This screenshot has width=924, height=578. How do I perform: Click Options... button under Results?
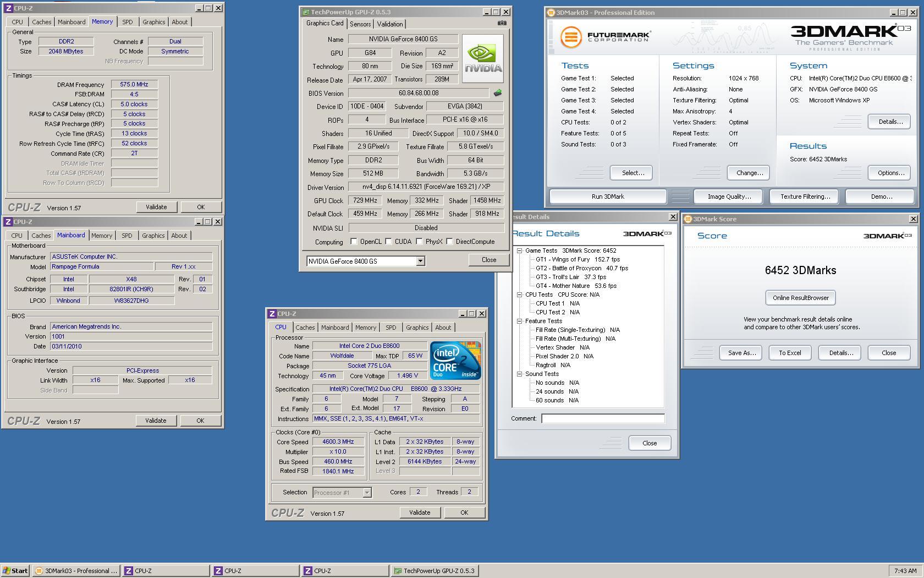pos(890,173)
